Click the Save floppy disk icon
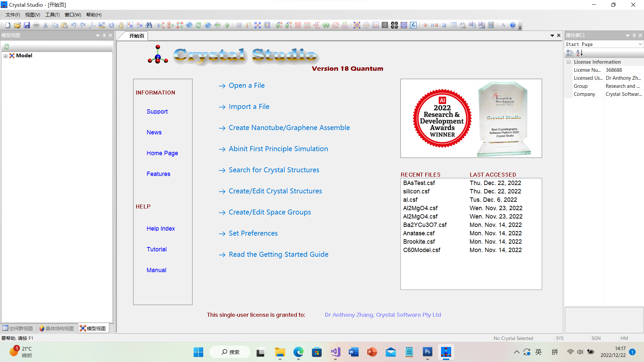644x362 pixels. tap(27, 25)
